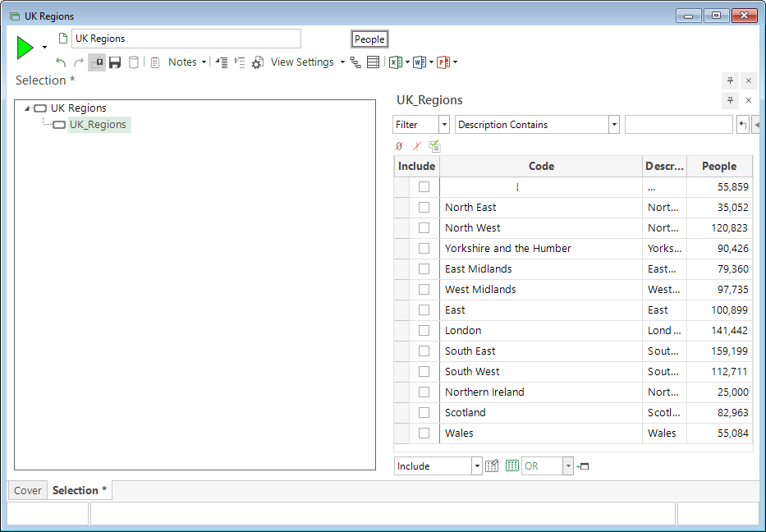Open the Excel export dropdown arrow
Viewport: 766px width, 532px height.
tap(407, 62)
